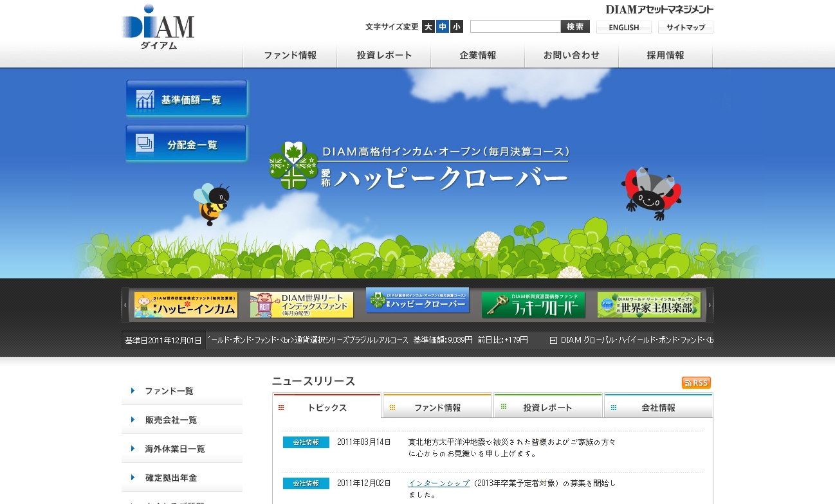Select the ハッピークローバー carousel thumbnail

tap(417, 300)
